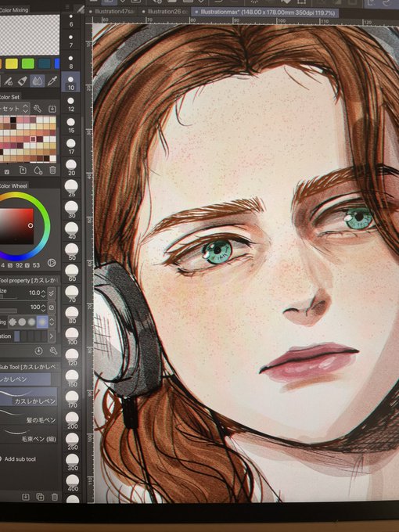
Task: Open Color Set wrench settings
Action: pyautogui.click(x=38, y=109)
